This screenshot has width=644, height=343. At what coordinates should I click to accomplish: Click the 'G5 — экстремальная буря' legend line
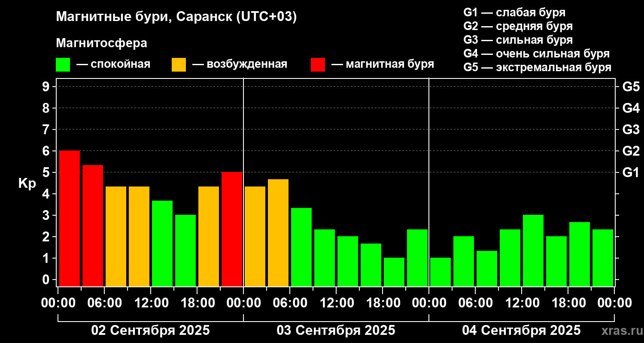point(537,67)
